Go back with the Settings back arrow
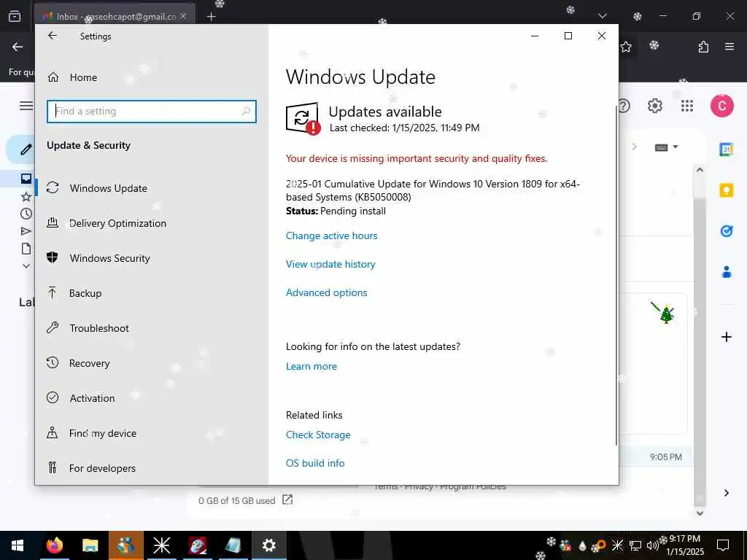 [53, 36]
